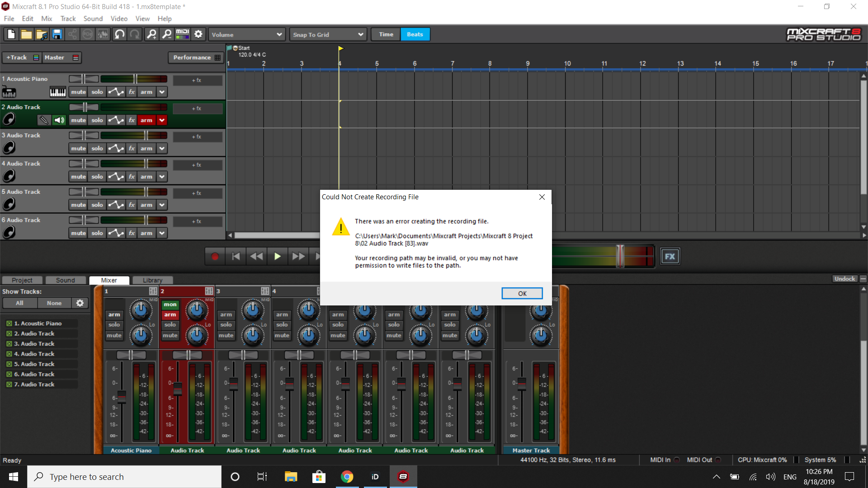Click the gear icon under Show Tracks
This screenshot has height=488, width=868.
point(80,303)
